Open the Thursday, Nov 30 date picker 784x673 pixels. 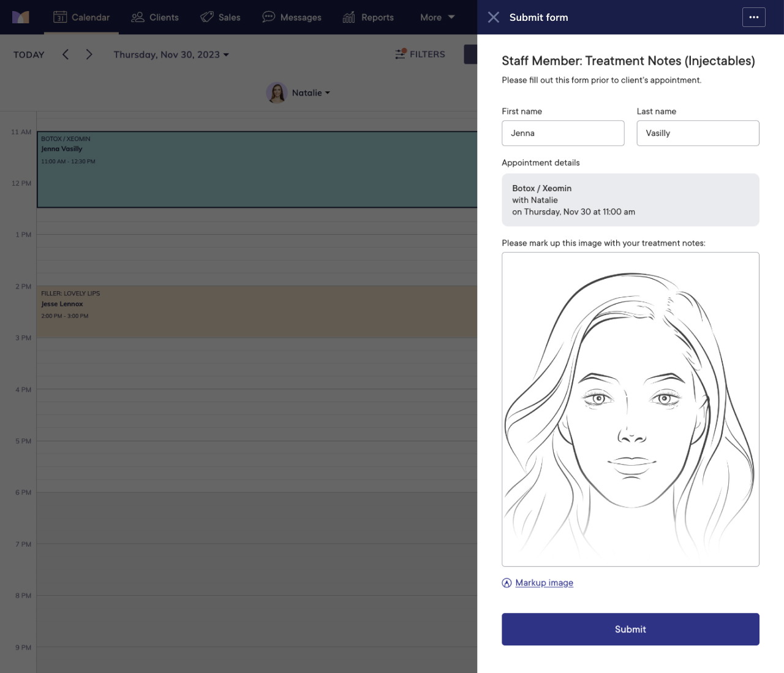pos(171,54)
